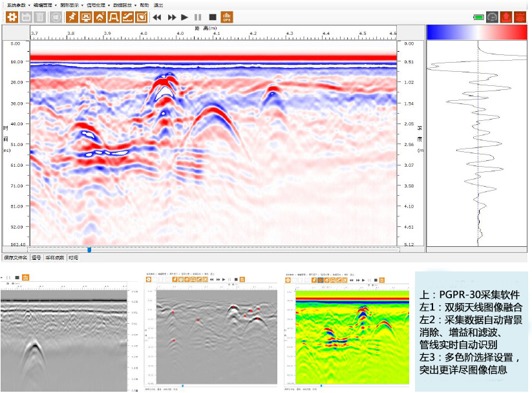The height and width of the screenshot is (393, 532).
Task: Click the blue horizontal scroll position marker
Action: tap(89, 250)
